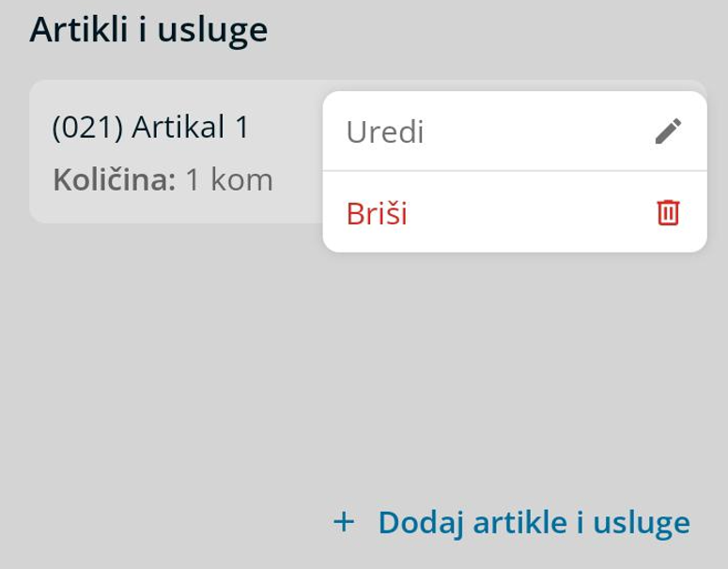This screenshot has width=728, height=569.
Task: Click Dodaj artikle i usluge link
Action: point(533,522)
